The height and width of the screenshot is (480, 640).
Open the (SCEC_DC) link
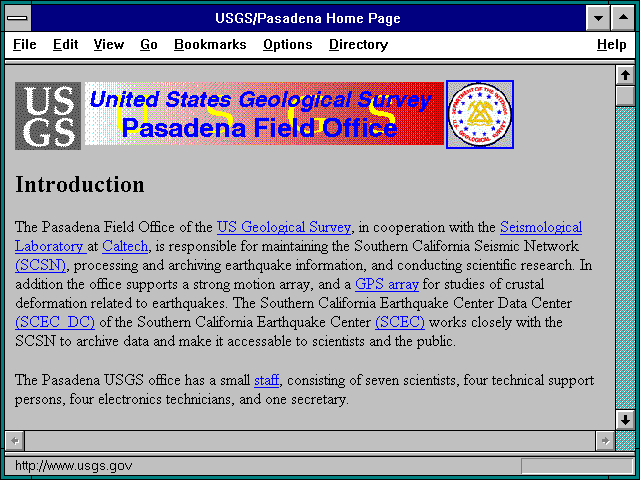click(x=55, y=322)
